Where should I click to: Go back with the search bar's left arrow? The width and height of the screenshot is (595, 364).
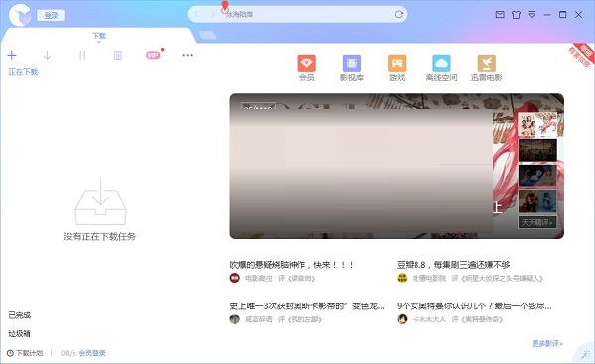click(x=196, y=14)
